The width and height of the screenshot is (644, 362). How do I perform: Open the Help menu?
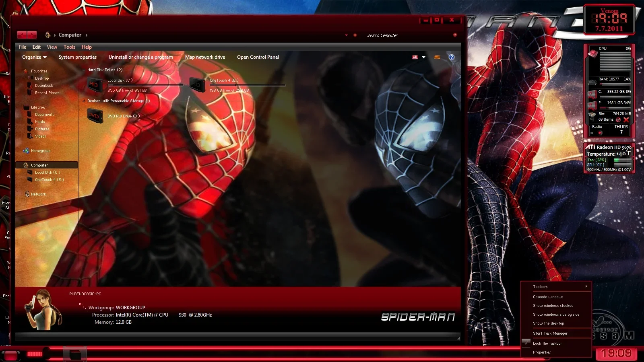(x=87, y=47)
